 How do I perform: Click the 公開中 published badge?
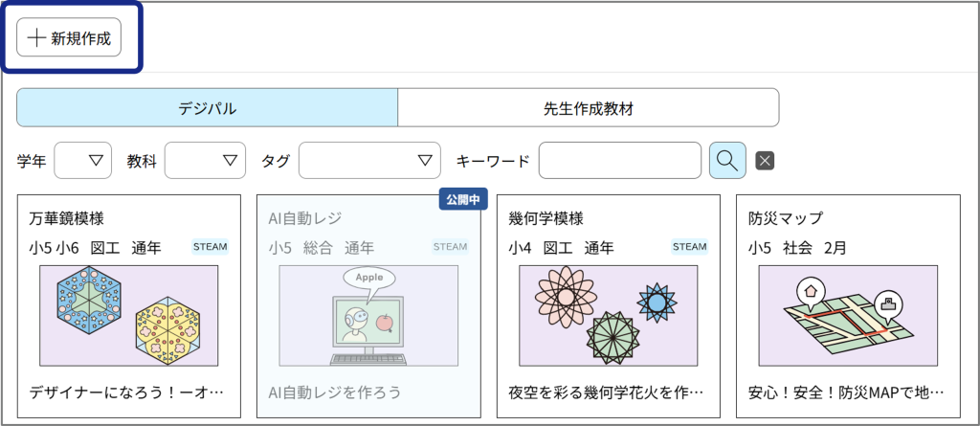click(463, 200)
